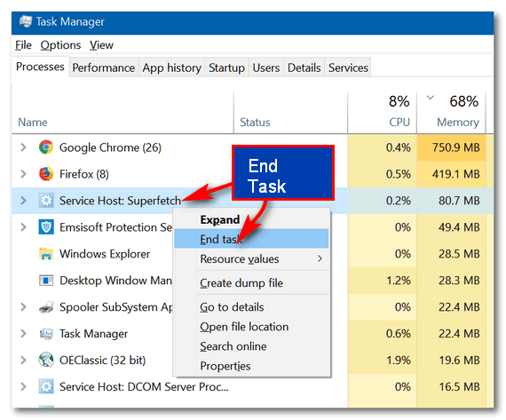Image resolution: width=506 pixels, height=420 pixels.
Task: Select Create dump file menu entry
Action: coord(241,283)
